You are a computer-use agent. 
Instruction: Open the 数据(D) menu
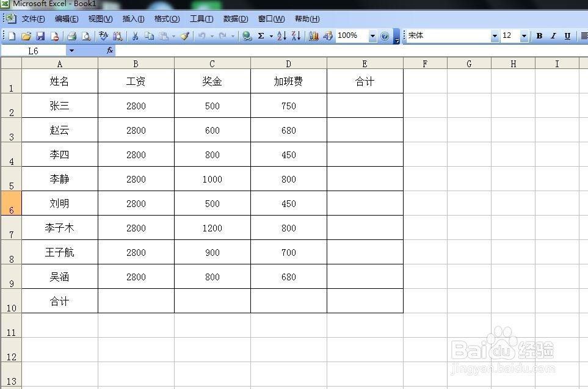[236, 19]
